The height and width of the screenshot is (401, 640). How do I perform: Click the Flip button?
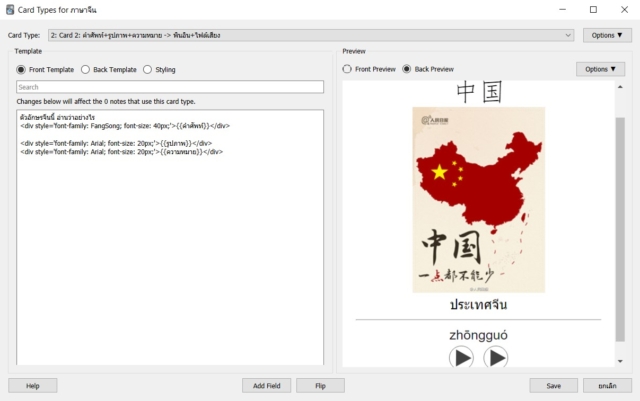320,385
